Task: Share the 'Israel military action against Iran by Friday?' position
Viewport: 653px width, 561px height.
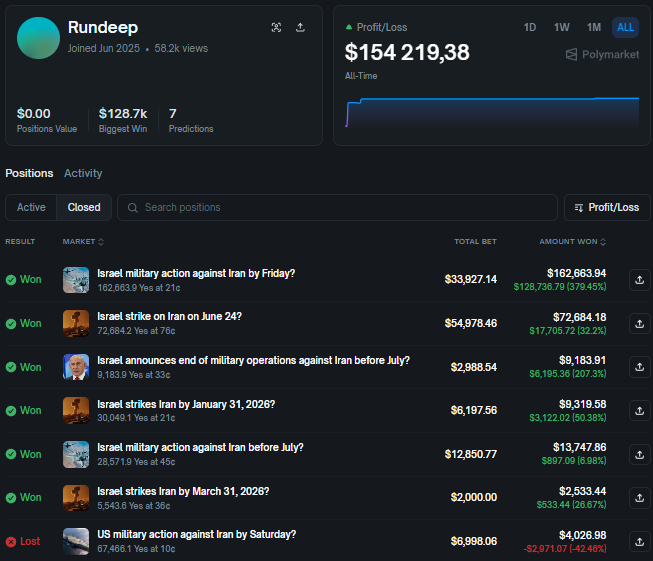Action: (x=640, y=279)
